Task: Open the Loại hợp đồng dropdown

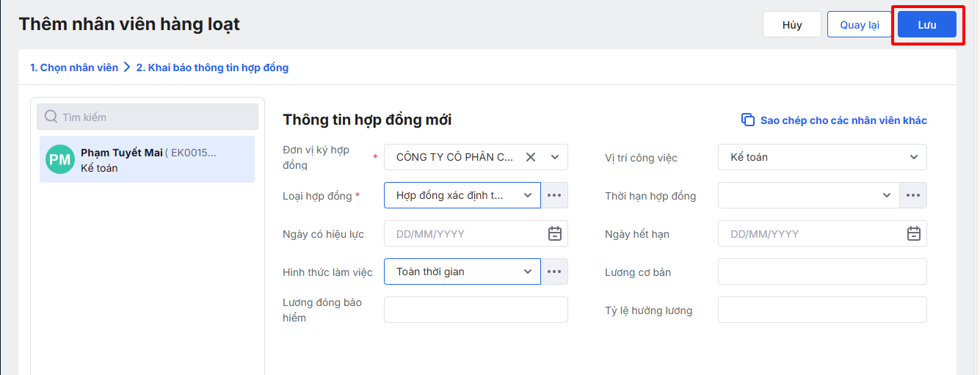Action: tap(527, 195)
